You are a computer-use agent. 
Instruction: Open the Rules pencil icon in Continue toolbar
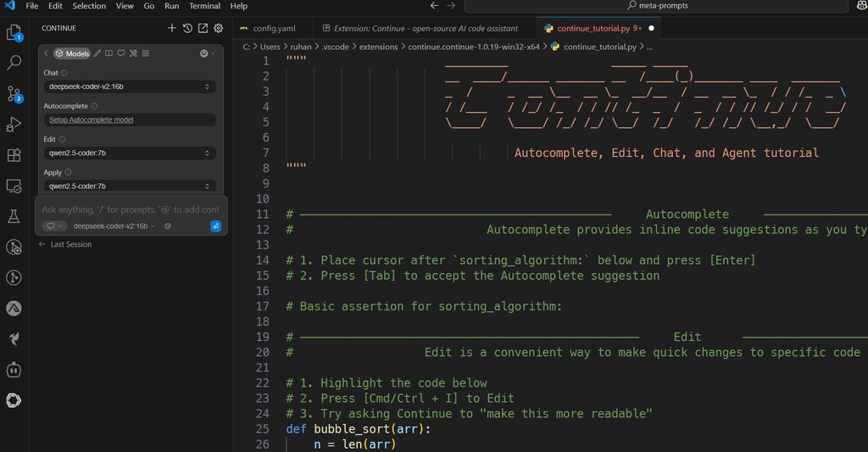coord(97,53)
